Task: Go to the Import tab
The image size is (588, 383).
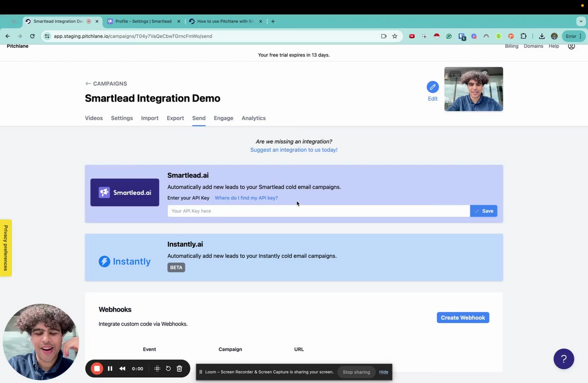Action: (x=150, y=118)
